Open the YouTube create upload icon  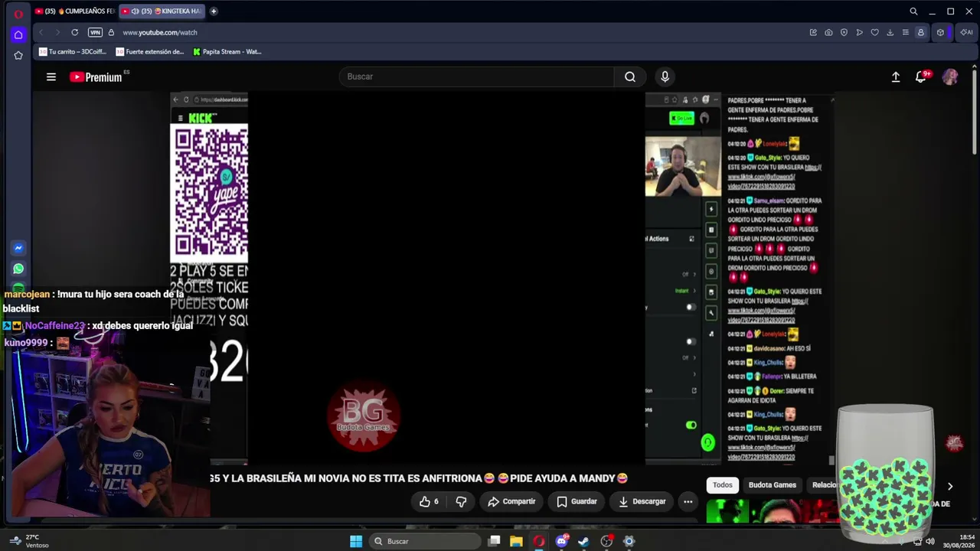tap(896, 77)
